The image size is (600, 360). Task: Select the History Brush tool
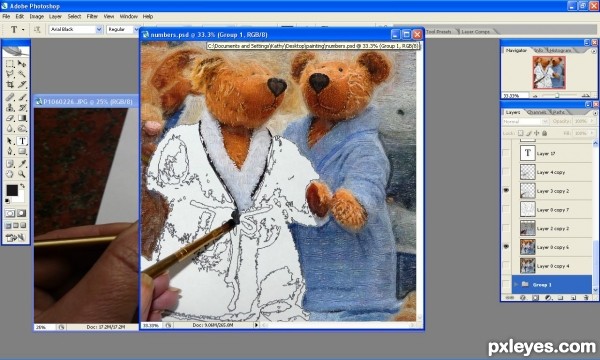(22, 108)
